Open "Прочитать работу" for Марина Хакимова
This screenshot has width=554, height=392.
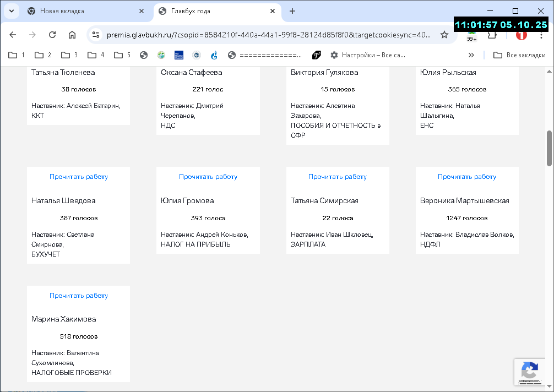pos(79,296)
